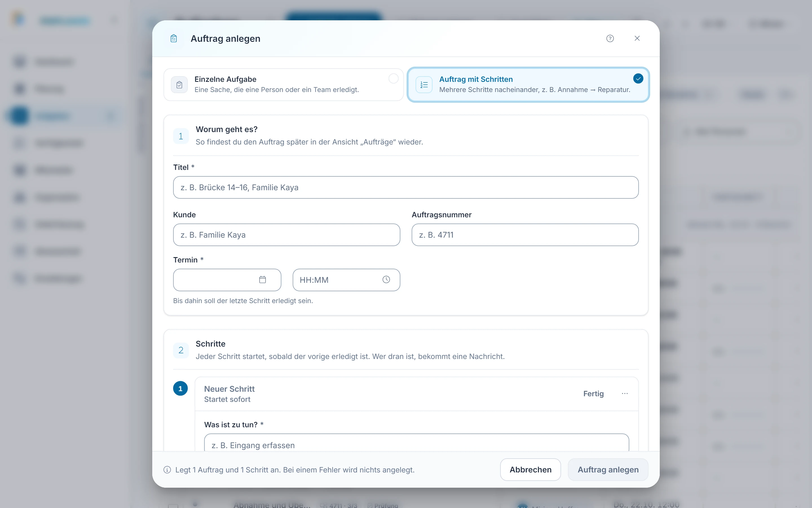Click the clipboard icon beside Auftrag anlegen title

tap(173, 38)
